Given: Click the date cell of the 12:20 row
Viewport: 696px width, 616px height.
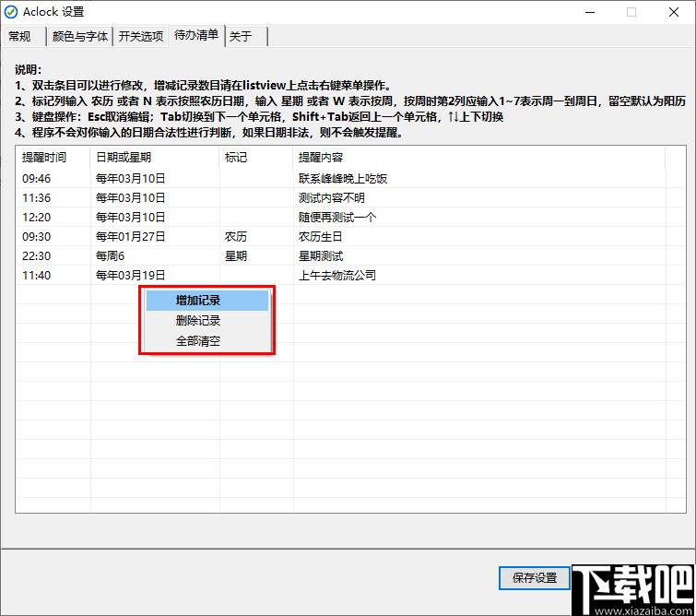Looking at the screenshot, I should tap(131, 218).
